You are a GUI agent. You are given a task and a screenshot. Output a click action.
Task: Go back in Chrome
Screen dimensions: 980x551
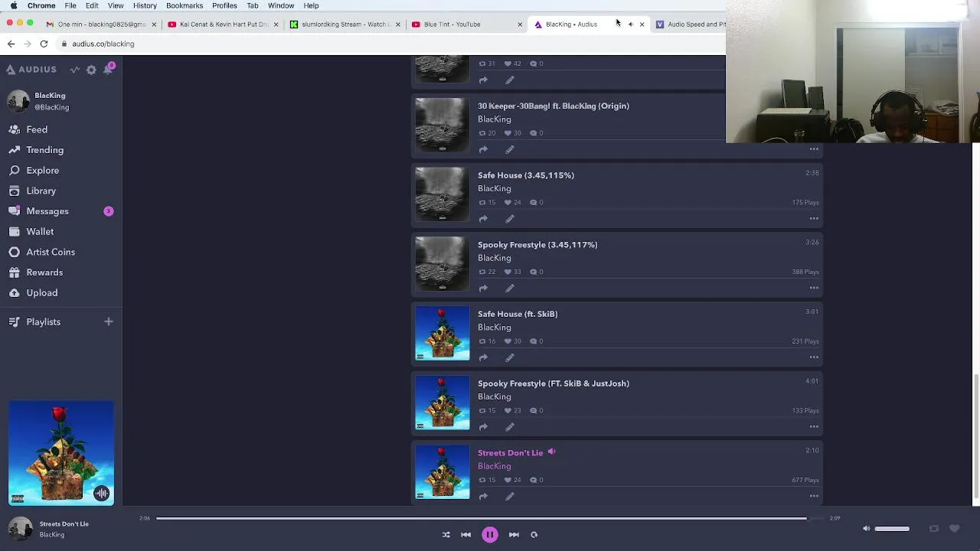click(11, 44)
